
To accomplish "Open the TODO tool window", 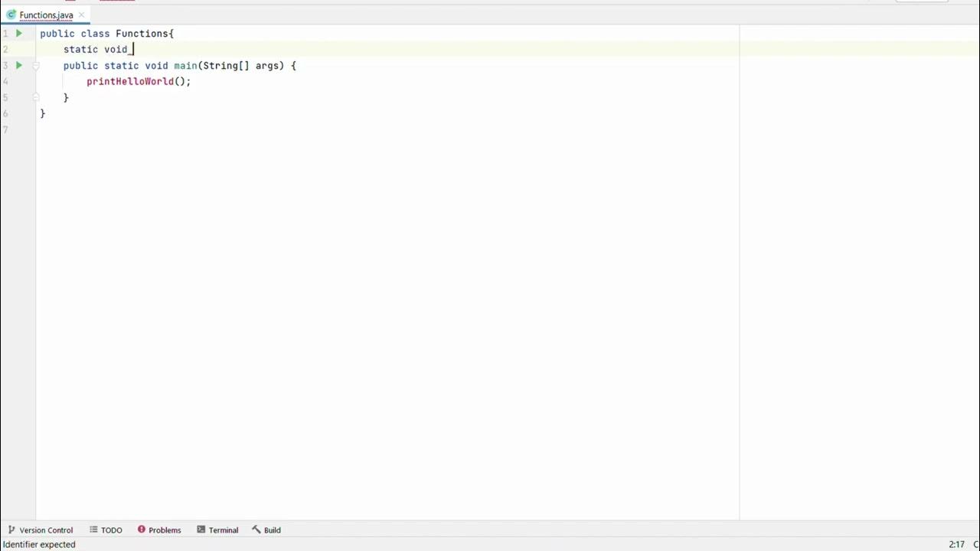I will (x=106, y=530).
